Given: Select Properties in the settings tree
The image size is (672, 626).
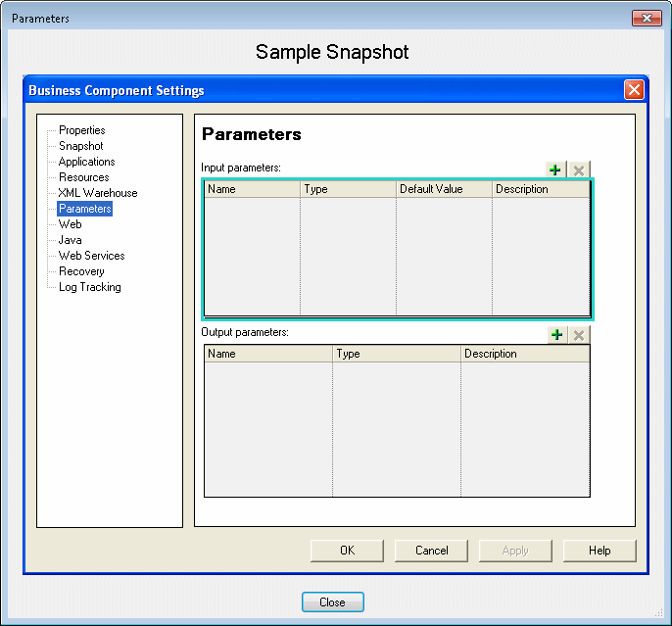Looking at the screenshot, I should (81, 130).
